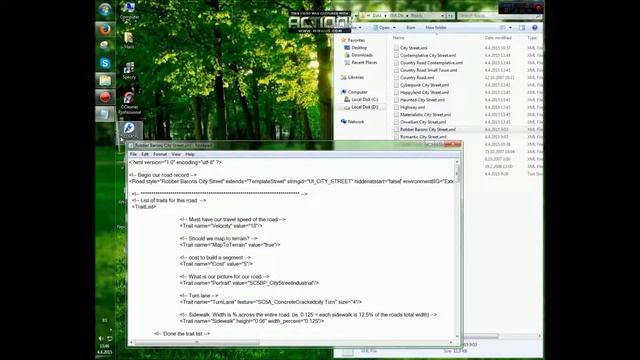Click the Notepad title bar icon
This screenshot has height=360, width=640.
coord(131,145)
